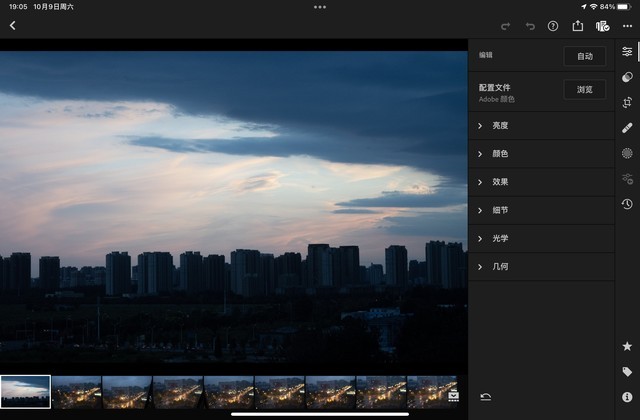Tap the reset arrow at panel bottom
Image resolution: width=640 pixels, height=420 pixels.
485,397
